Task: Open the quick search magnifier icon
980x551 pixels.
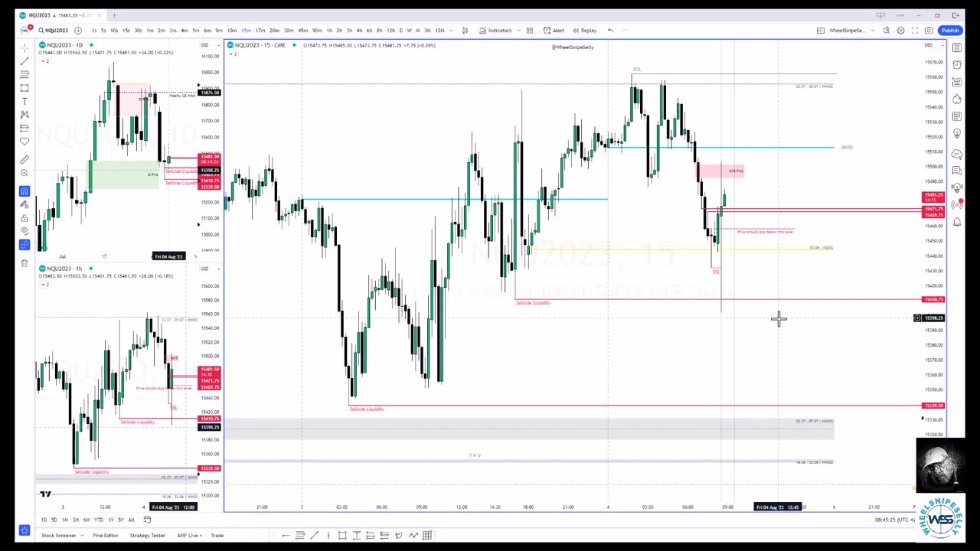Action: click(x=887, y=31)
